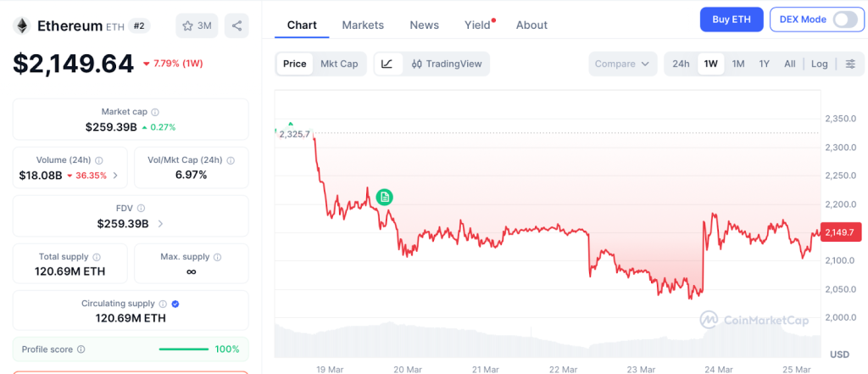Screen dimensions: 868x374
Task: Select the 1M time range
Action: [738, 64]
